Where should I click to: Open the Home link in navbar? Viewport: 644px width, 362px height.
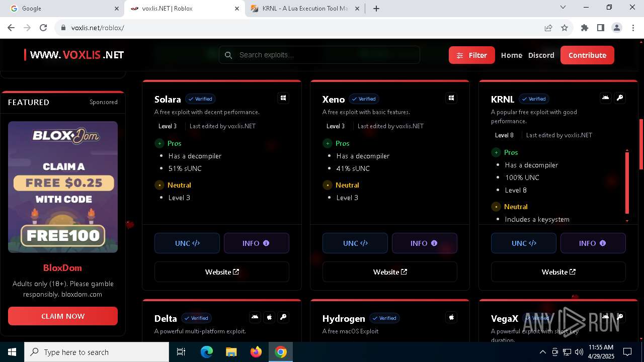(x=512, y=55)
